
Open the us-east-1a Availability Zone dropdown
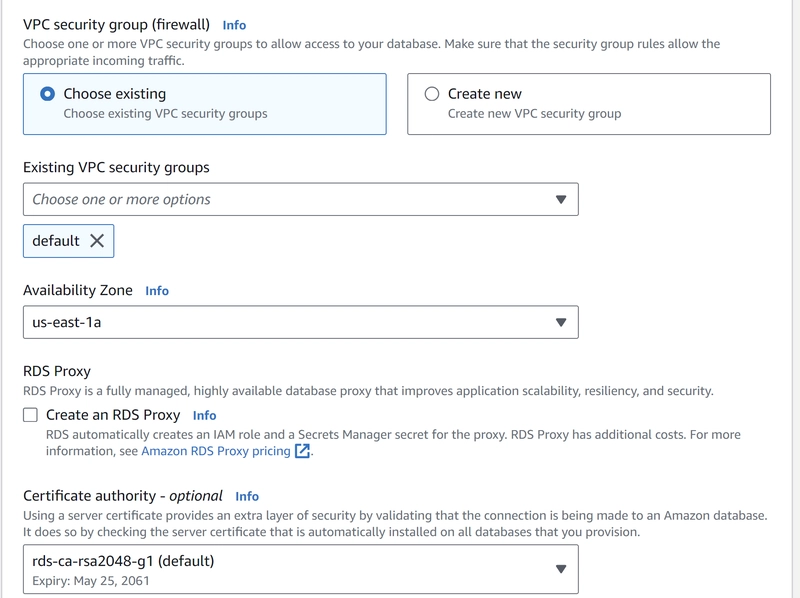coord(301,322)
